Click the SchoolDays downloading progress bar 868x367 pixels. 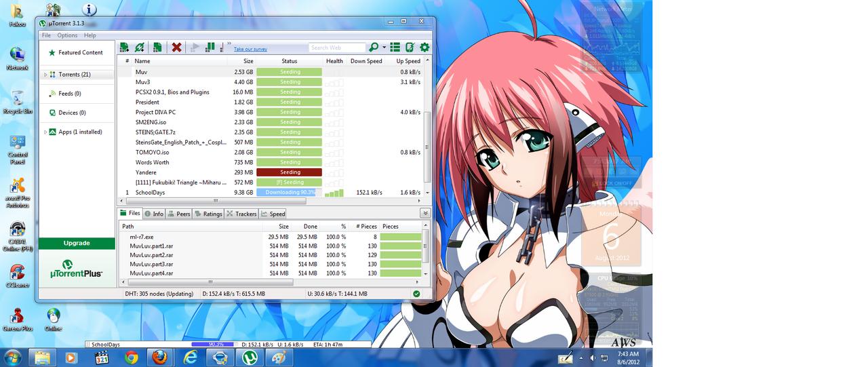[290, 193]
